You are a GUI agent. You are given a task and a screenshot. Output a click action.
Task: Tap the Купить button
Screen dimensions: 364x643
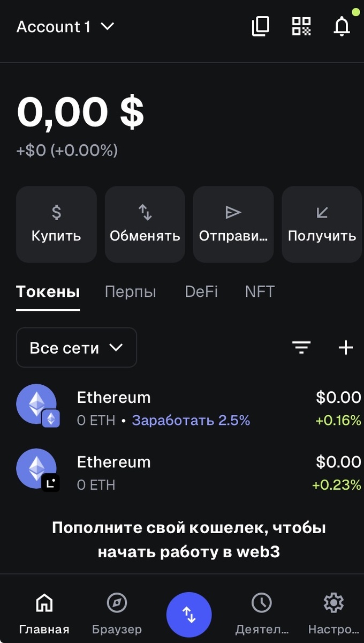click(x=56, y=225)
